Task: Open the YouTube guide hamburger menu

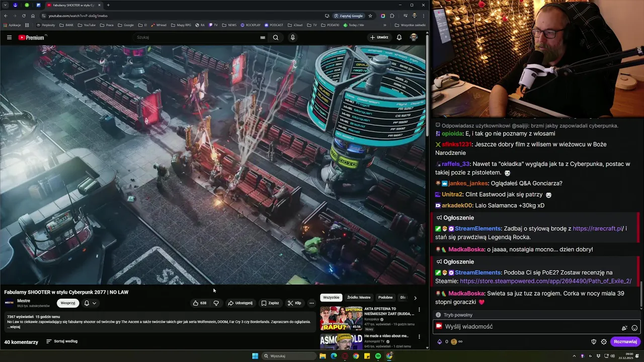Action: [9, 37]
